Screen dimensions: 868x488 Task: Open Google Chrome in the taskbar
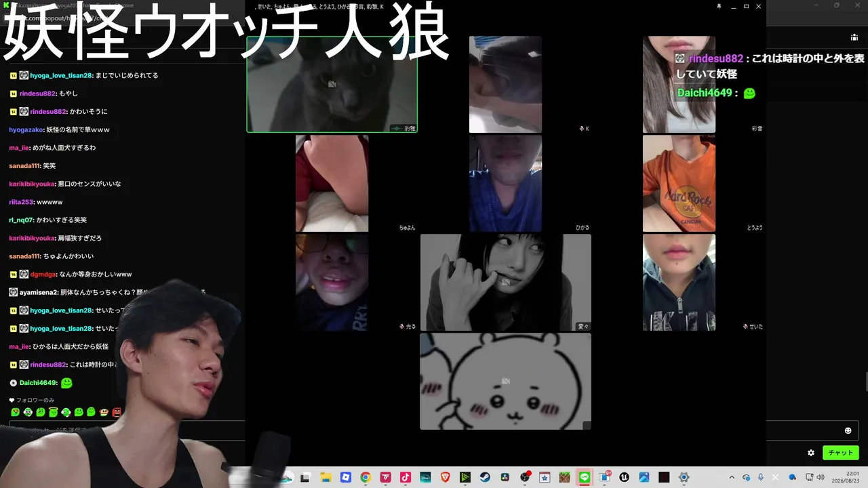click(x=366, y=477)
